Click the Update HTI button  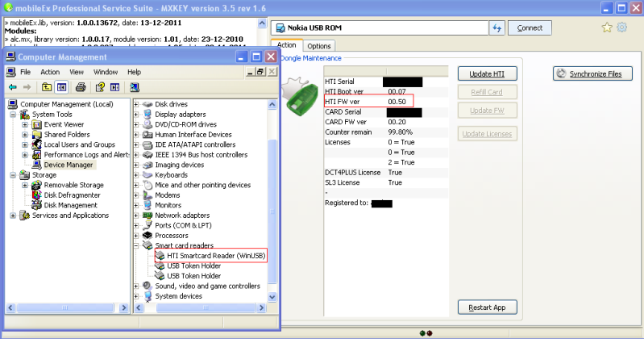(487, 74)
